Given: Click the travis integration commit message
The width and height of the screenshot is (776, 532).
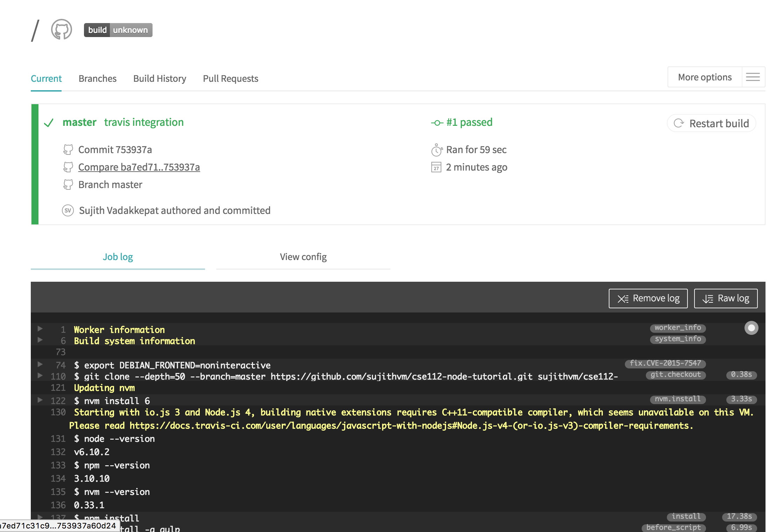Looking at the screenshot, I should (x=144, y=122).
